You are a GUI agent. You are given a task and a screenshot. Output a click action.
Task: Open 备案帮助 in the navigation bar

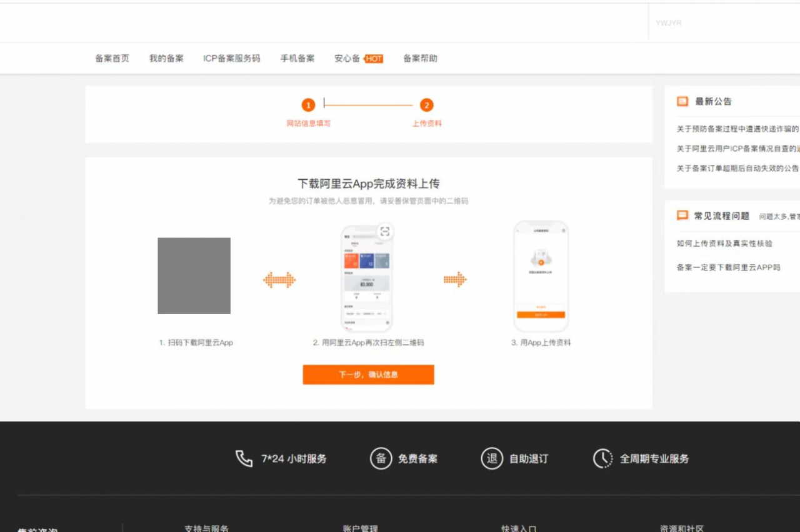420,59
